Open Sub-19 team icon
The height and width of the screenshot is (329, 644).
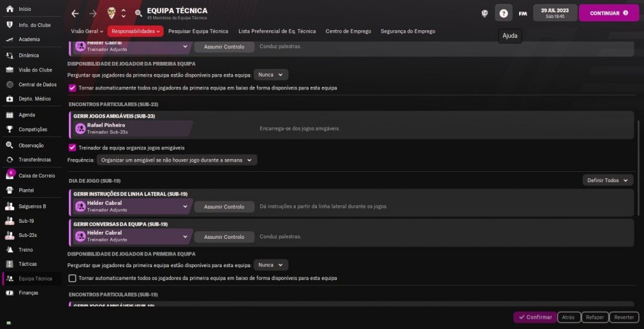(10, 221)
